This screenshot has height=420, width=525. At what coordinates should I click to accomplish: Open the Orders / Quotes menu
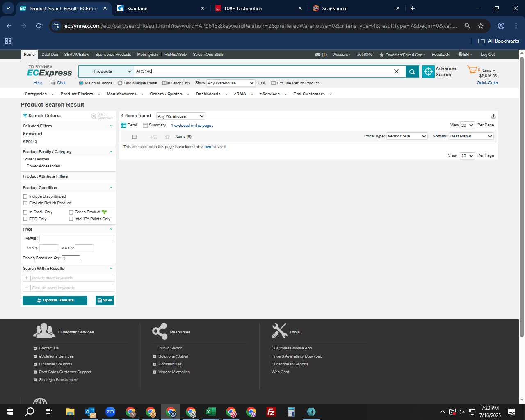point(169,94)
